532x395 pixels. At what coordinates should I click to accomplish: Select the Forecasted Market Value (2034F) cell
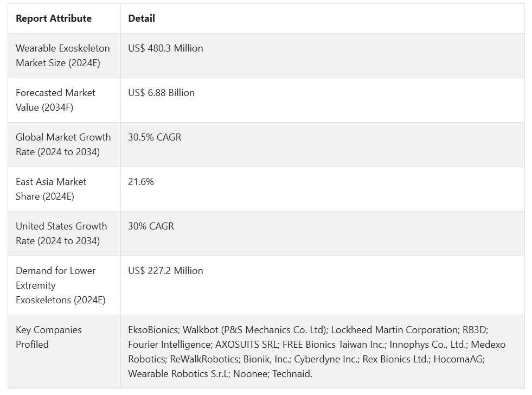click(55, 100)
